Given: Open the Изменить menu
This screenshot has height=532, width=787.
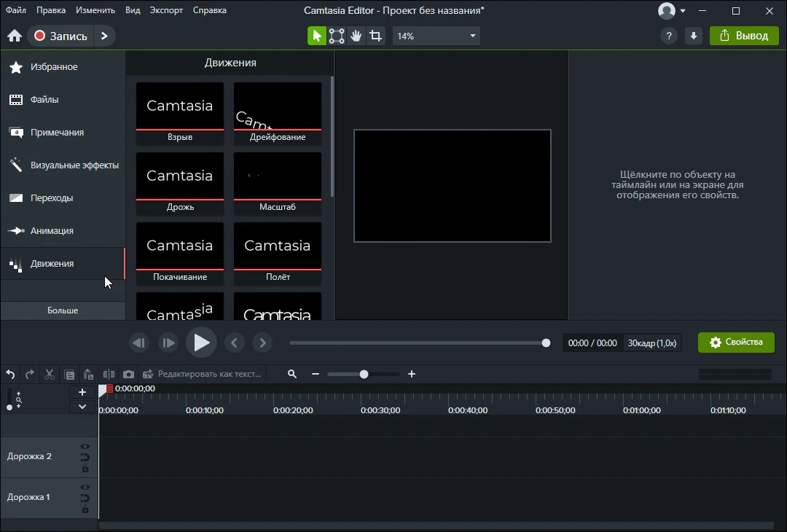Looking at the screenshot, I should click(x=95, y=10).
